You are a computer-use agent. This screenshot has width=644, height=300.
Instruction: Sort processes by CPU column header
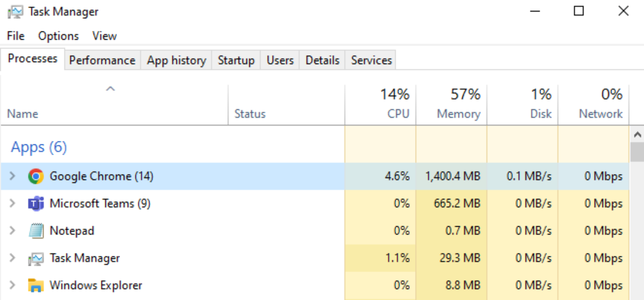(x=380, y=105)
